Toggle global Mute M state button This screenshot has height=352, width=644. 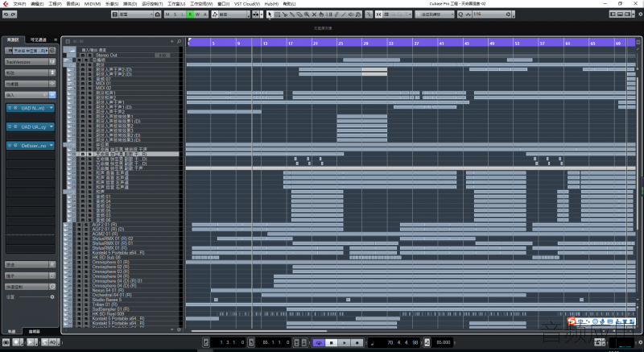167,14
